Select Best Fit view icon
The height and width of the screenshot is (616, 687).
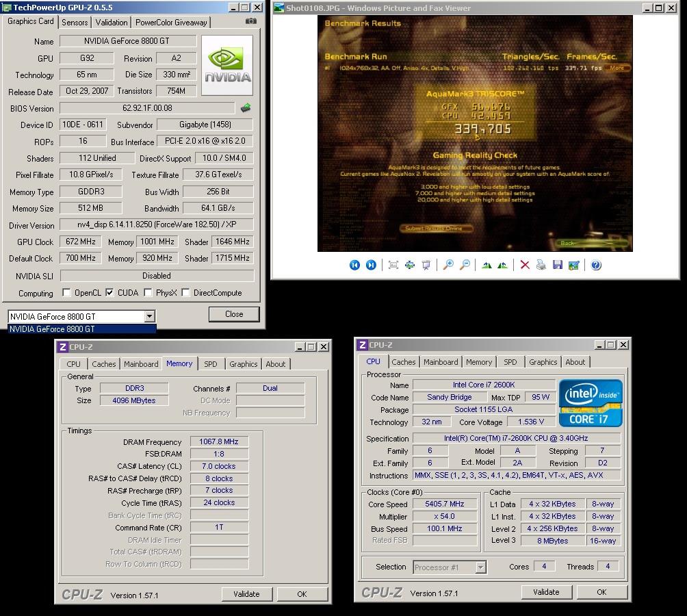(x=393, y=265)
